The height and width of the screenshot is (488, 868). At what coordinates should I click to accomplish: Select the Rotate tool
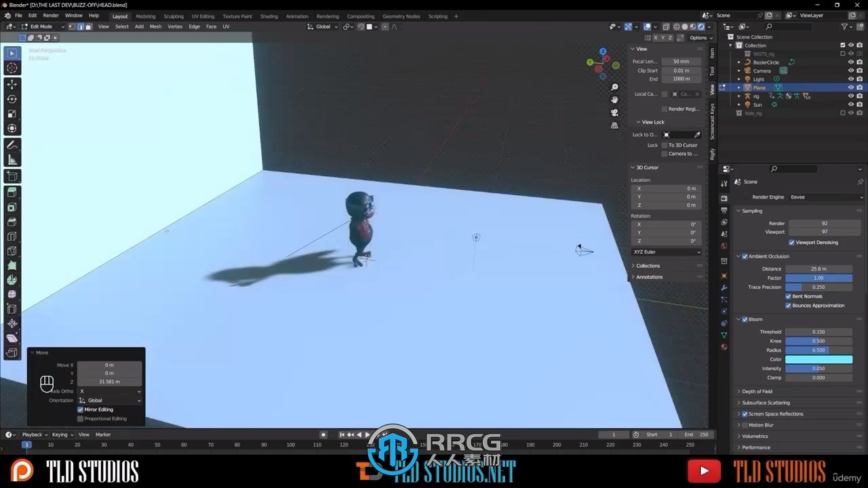12,99
